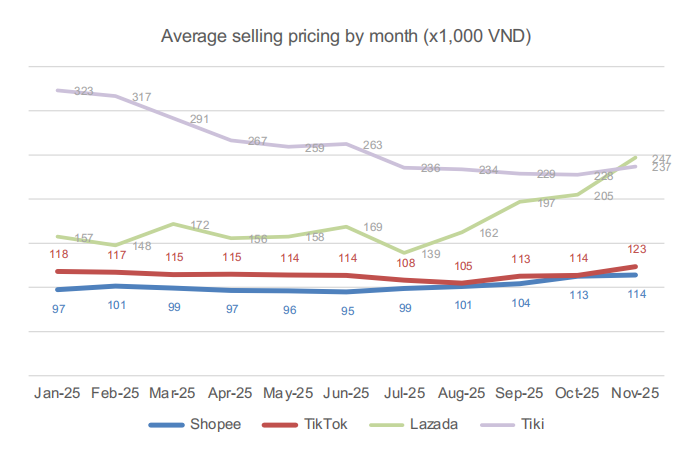The width and height of the screenshot is (695, 451).
Task: Select Tiki's 291 data label
Action: point(199,119)
